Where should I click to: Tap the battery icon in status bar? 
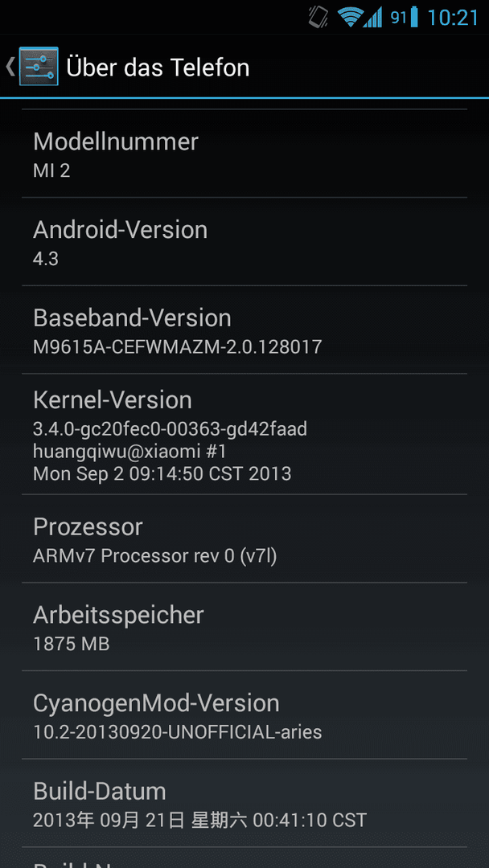414,17
